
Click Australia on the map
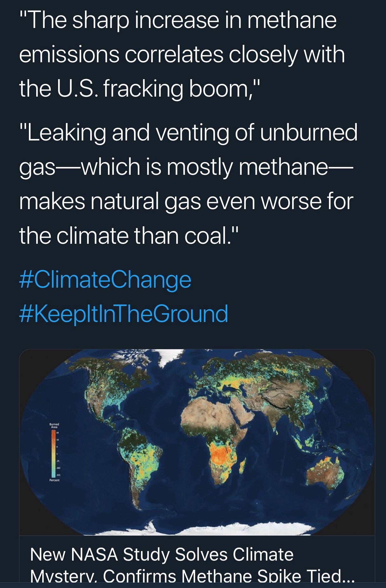tap(326, 471)
